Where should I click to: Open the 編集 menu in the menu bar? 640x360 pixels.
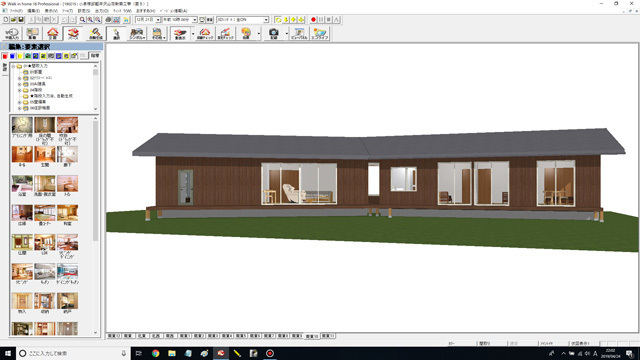pyautogui.click(x=33, y=11)
